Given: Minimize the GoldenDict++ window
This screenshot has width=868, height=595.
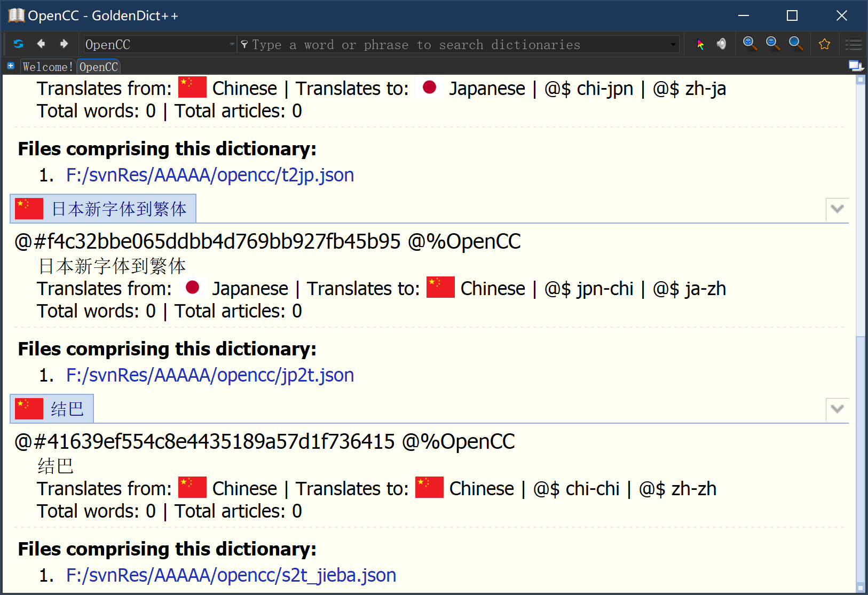Looking at the screenshot, I should tap(744, 15).
